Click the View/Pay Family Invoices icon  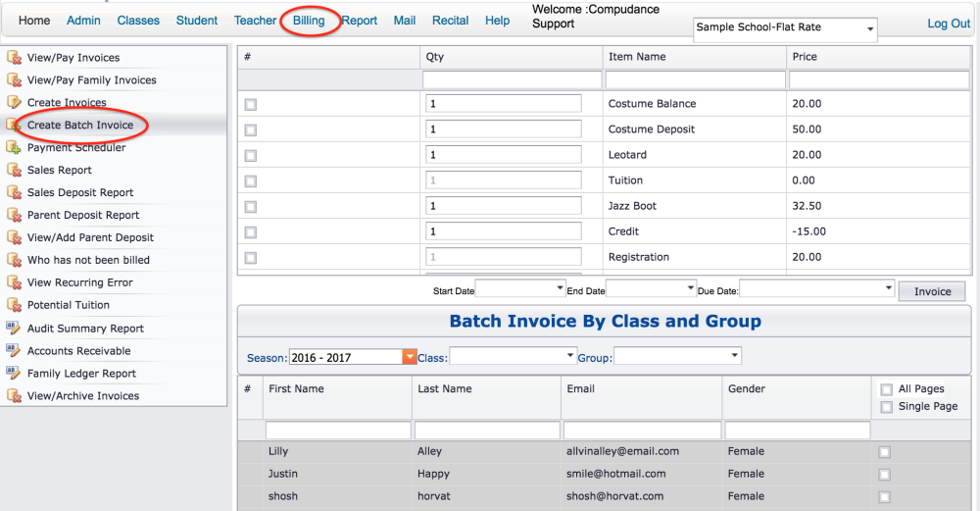[14, 80]
